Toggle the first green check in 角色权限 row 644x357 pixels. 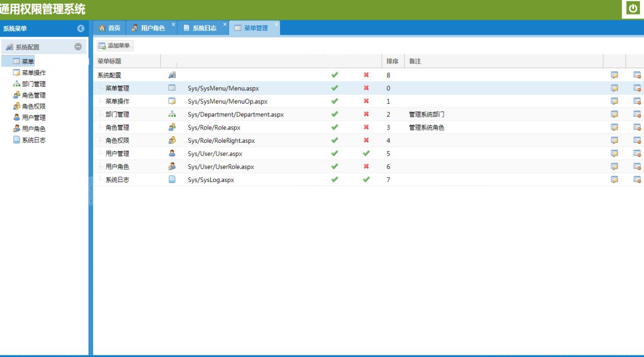point(334,140)
